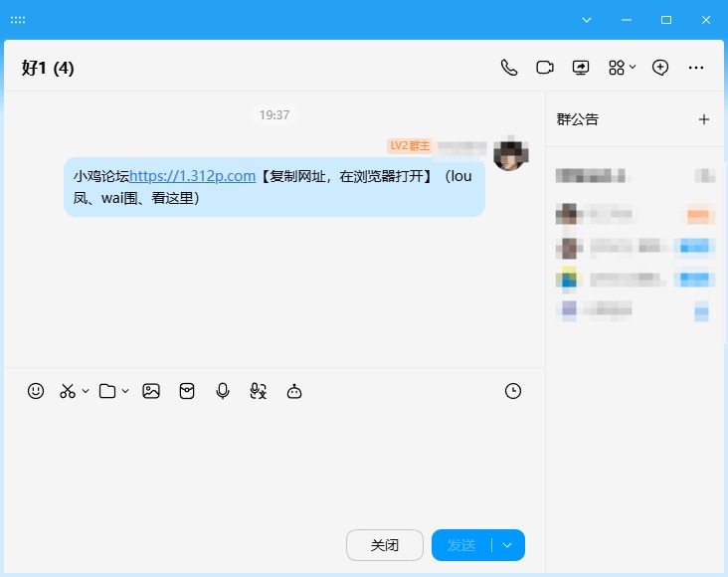This screenshot has height=577, width=728.
Task: Open more options three-dot menu
Action: coord(696,68)
